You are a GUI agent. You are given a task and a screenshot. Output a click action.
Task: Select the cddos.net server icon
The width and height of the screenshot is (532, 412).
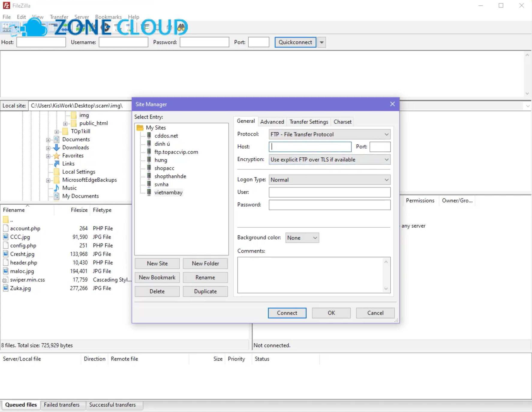click(149, 136)
